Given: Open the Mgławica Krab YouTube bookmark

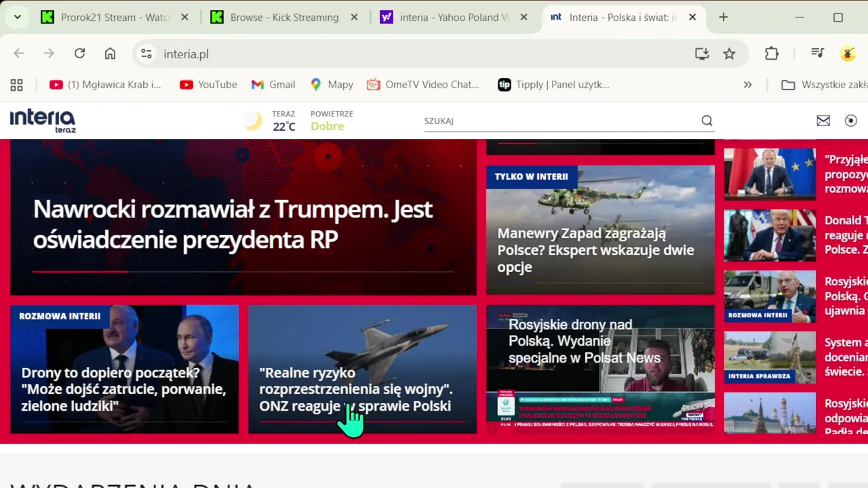Looking at the screenshot, I should (106, 85).
